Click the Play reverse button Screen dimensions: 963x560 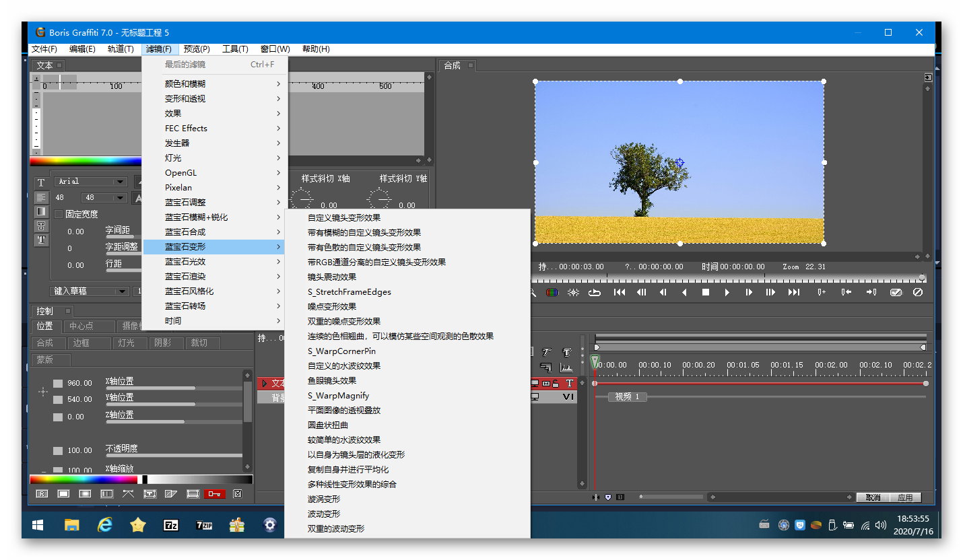(684, 292)
